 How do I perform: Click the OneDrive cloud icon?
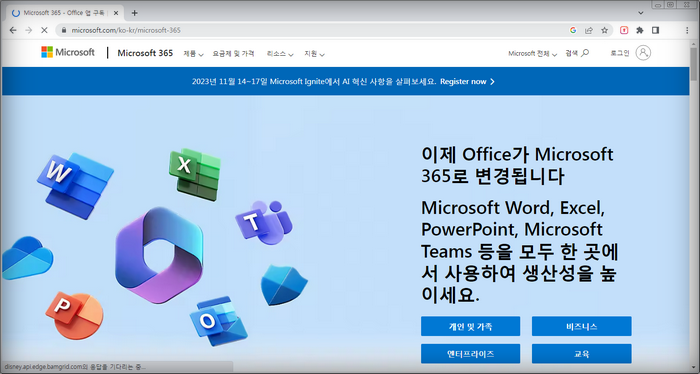(27, 258)
